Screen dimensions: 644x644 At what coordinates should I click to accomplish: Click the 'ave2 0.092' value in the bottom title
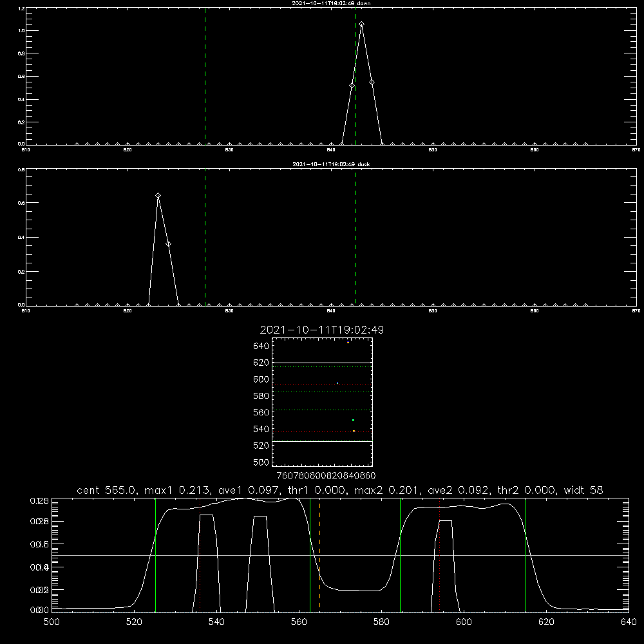coord(457,490)
